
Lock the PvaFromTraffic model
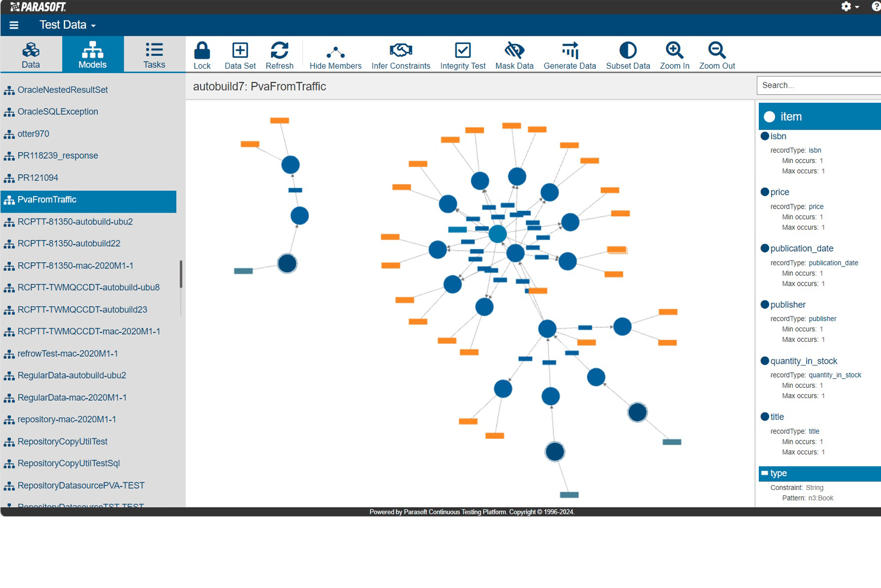click(x=202, y=55)
